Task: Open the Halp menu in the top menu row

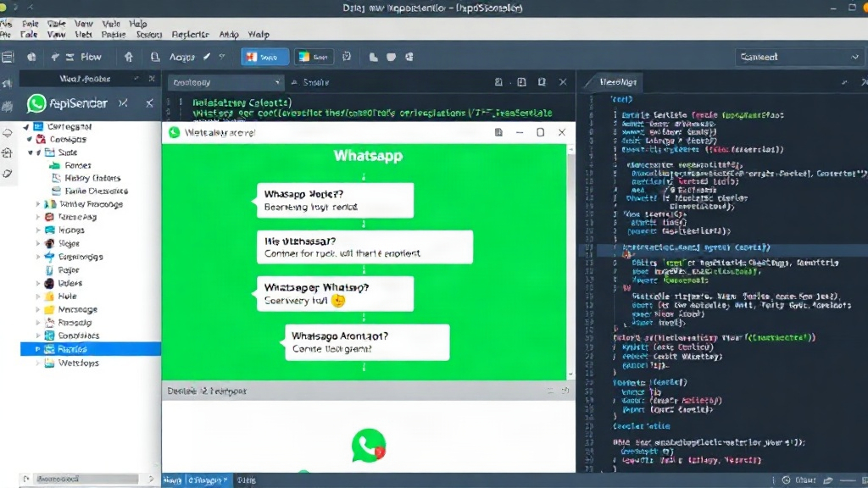Action: coord(138,24)
